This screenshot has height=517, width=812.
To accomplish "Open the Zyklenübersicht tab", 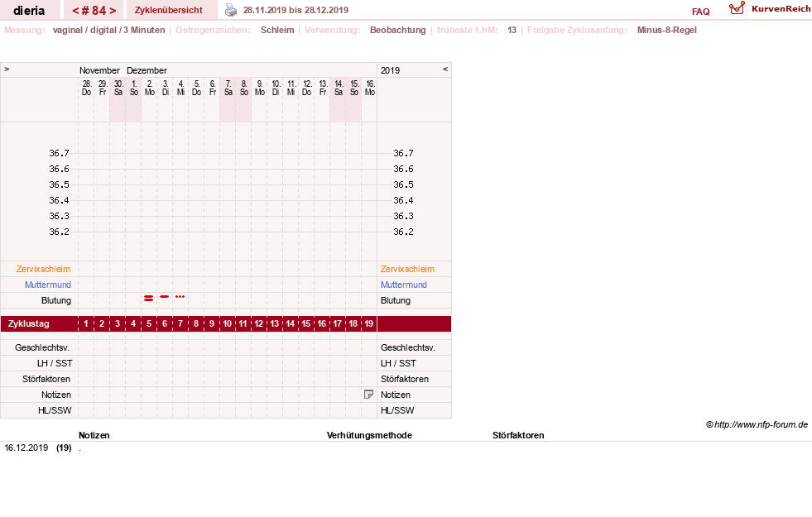I will 169,10.
